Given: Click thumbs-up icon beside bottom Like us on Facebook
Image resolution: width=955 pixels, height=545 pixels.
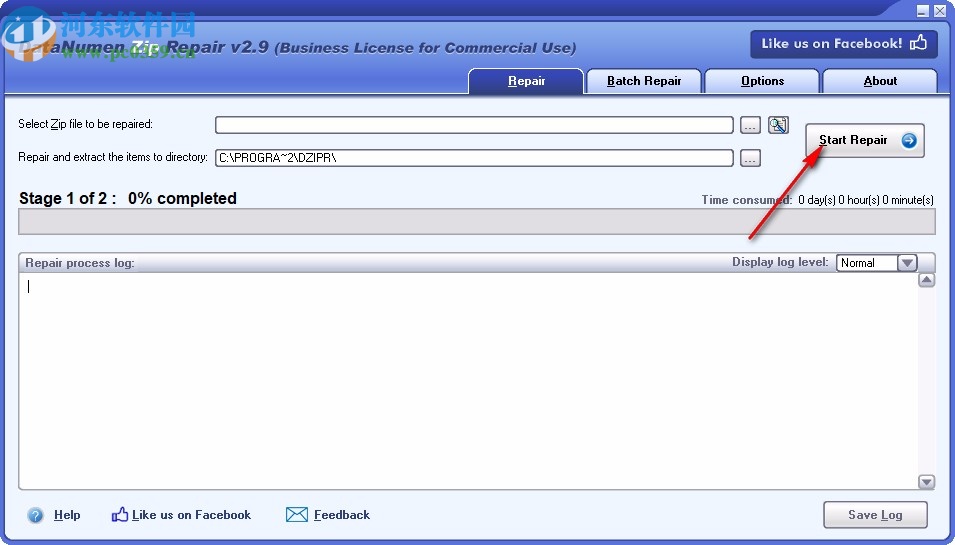Looking at the screenshot, I should pos(119,515).
